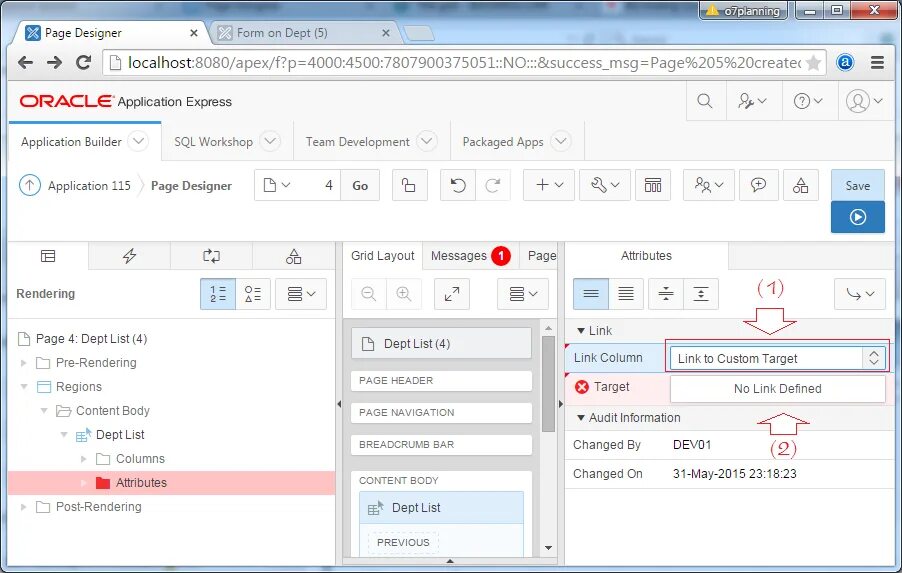Open the Rendering tree options menu
The height and width of the screenshot is (573, 902).
click(301, 294)
